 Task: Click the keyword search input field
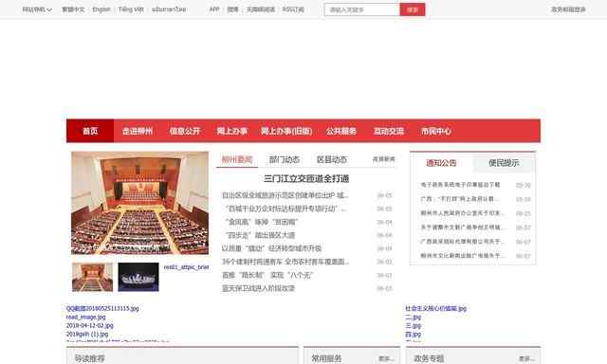coord(362,9)
